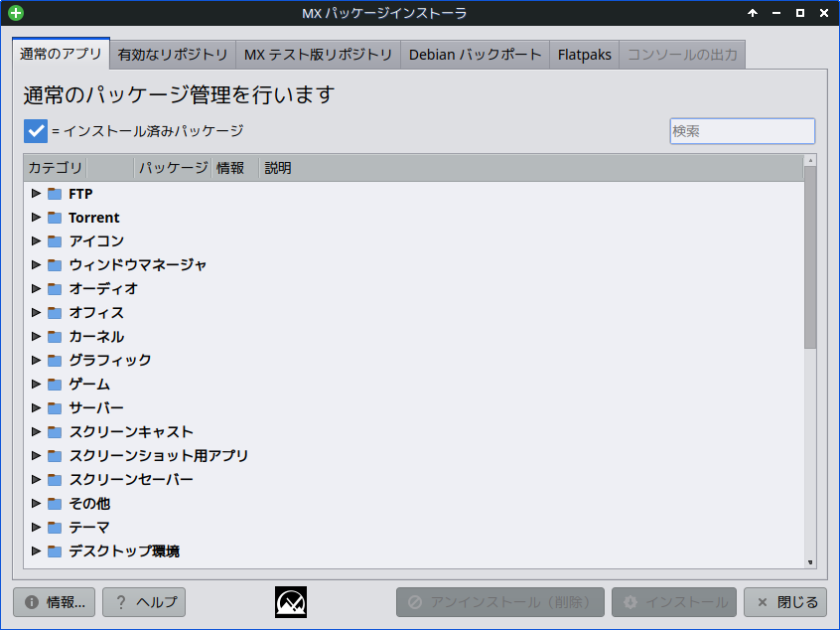840x630 pixels.
Task: Click the FTP folder icon
Action: (x=55, y=194)
